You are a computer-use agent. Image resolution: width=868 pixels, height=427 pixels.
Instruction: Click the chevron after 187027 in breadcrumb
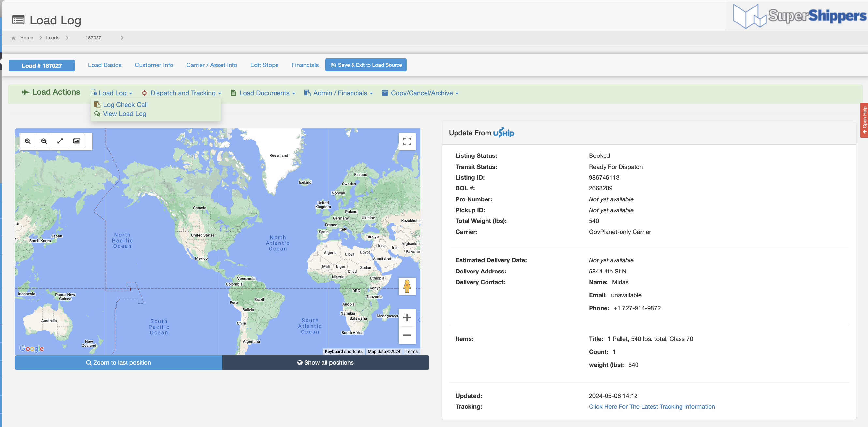coord(122,38)
